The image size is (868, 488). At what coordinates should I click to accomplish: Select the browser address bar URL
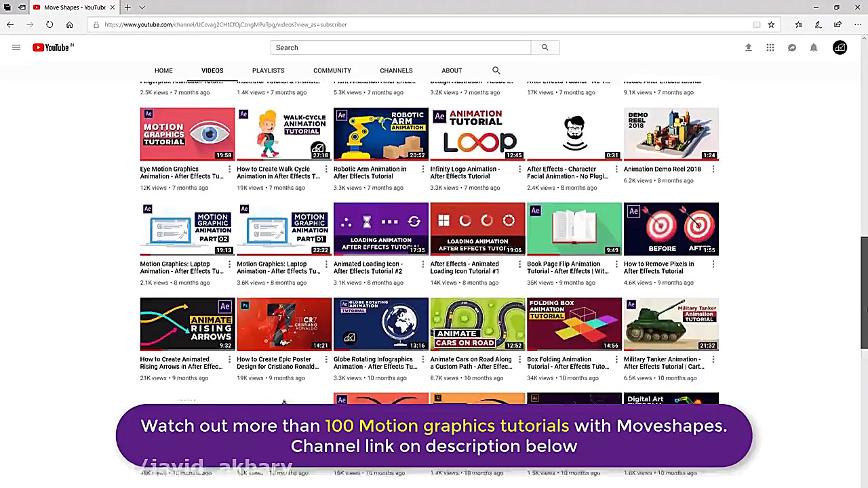pyautogui.click(x=225, y=24)
